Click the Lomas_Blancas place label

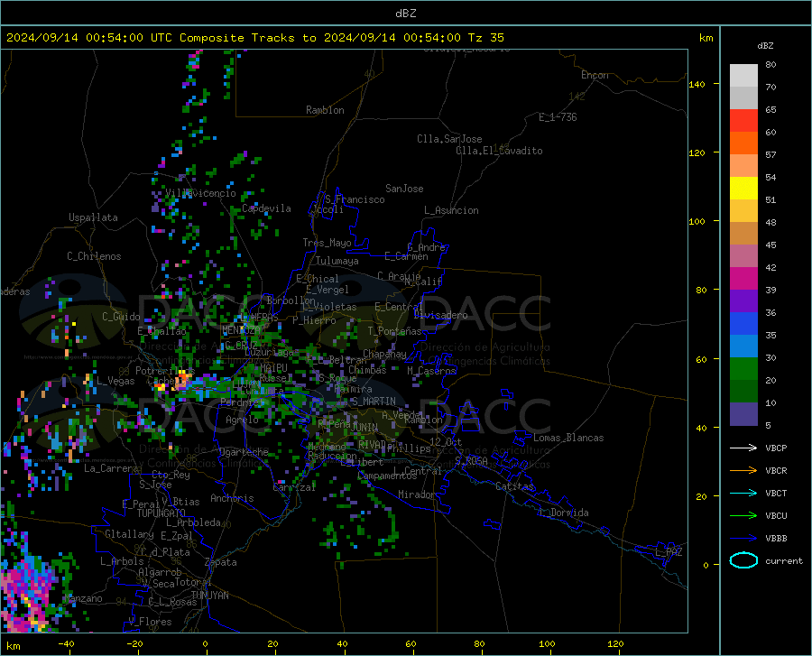(568, 438)
